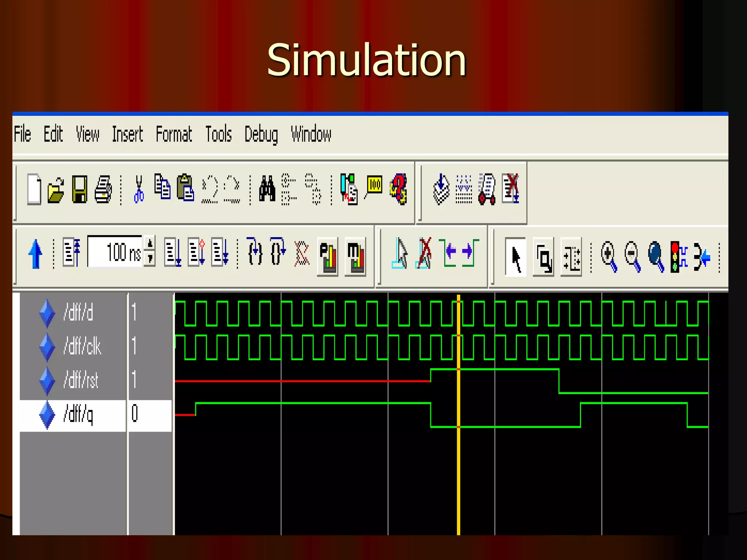
Task: Click the /dff/rst value 1
Action: coord(134,379)
